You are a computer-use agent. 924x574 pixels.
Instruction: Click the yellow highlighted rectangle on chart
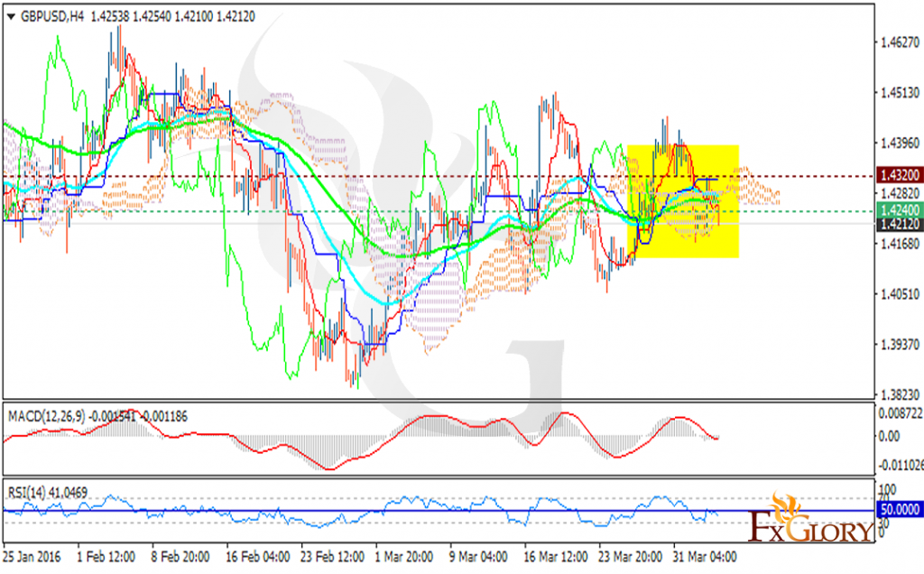pos(683,201)
